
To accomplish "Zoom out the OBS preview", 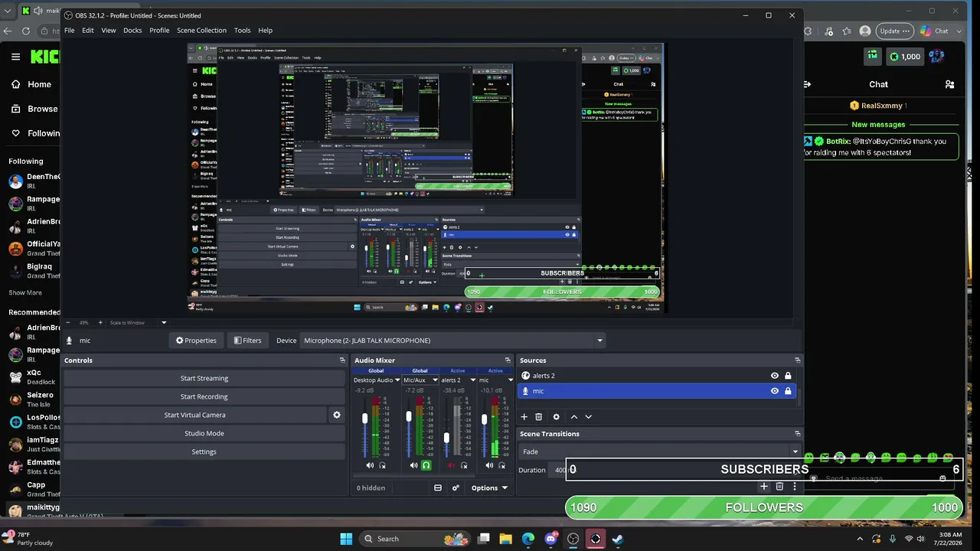I will 69,322.
